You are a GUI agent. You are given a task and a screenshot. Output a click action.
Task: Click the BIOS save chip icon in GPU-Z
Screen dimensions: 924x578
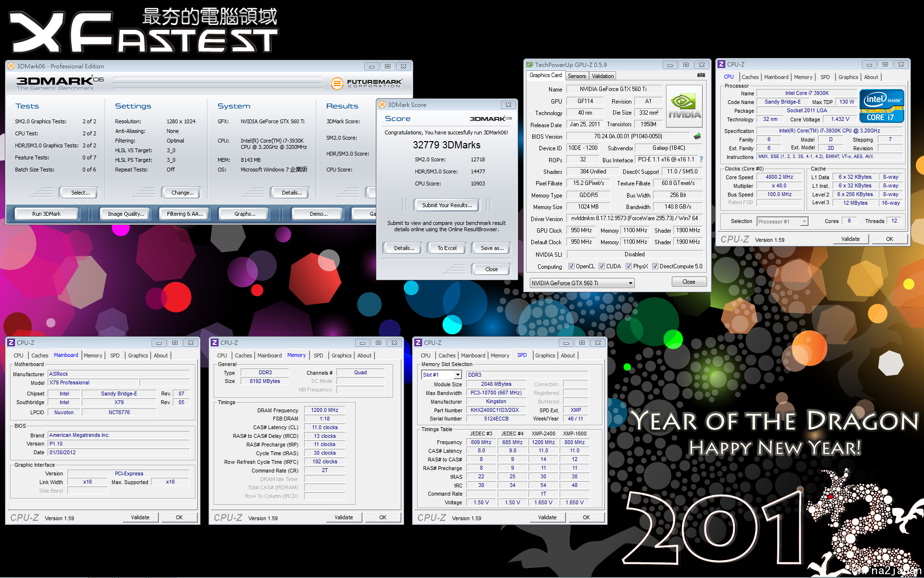pyautogui.click(x=697, y=136)
